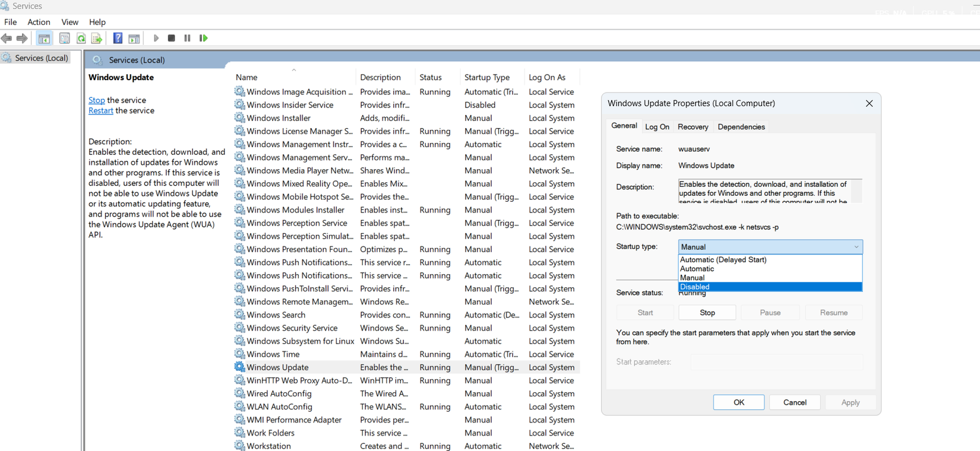Open the Action menu
The image size is (980, 451).
39,22
